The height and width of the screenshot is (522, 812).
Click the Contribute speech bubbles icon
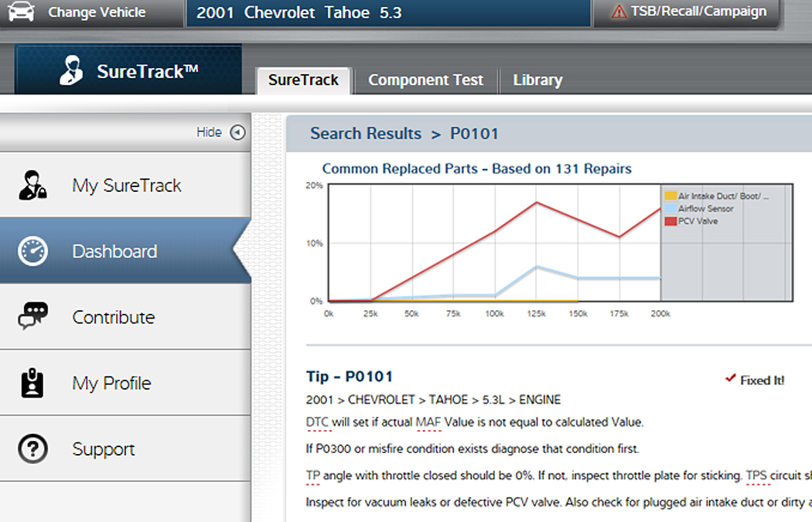pyautogui.click(x=32, y=316)
